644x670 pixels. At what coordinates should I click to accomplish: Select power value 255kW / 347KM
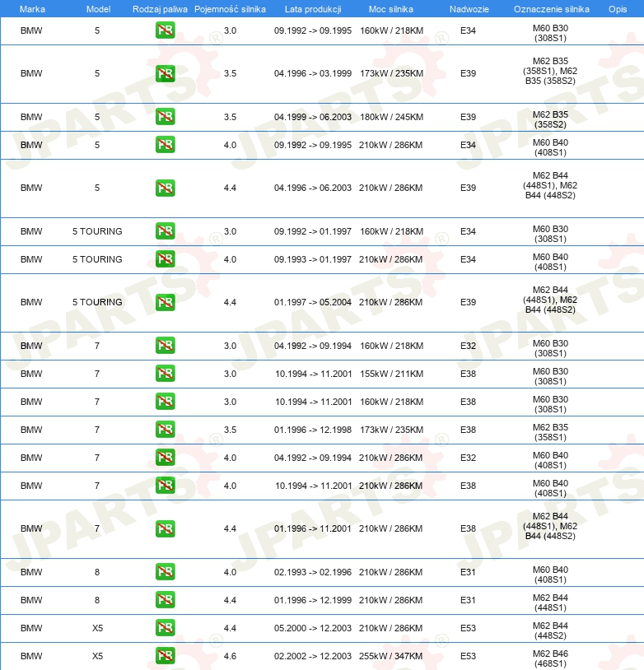pos(391,656)
